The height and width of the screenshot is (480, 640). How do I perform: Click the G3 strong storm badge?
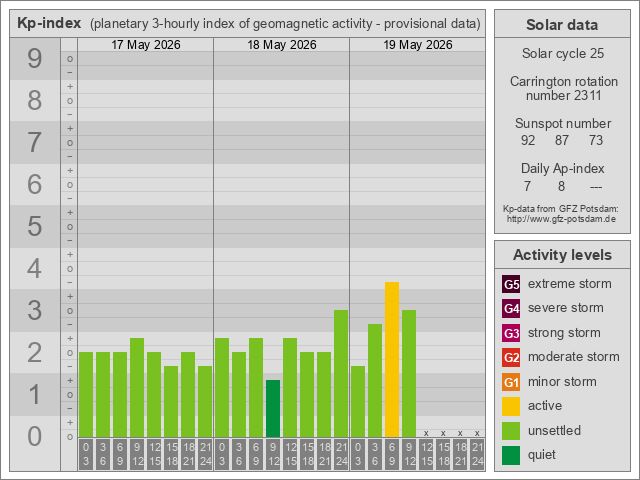coord(511,333)
